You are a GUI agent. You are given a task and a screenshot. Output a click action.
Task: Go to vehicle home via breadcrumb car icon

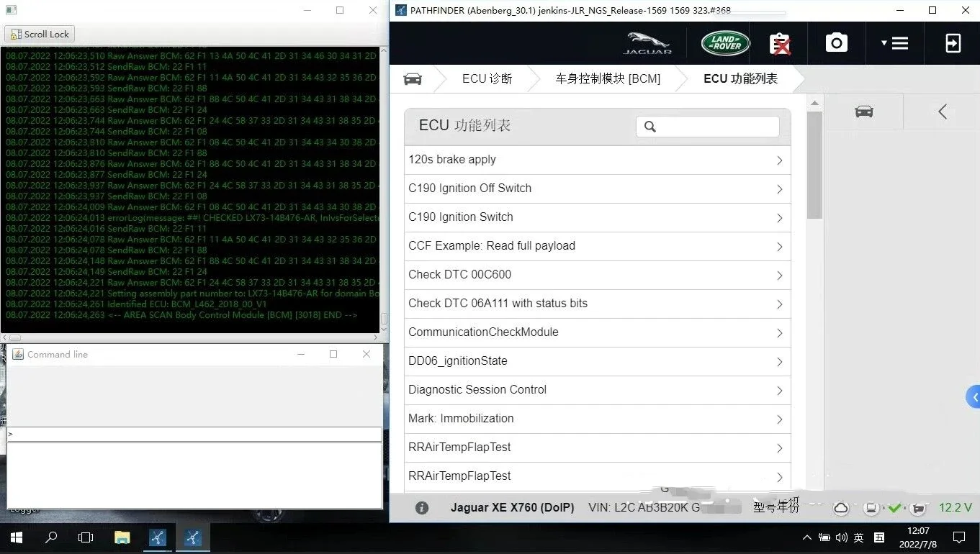413,79
